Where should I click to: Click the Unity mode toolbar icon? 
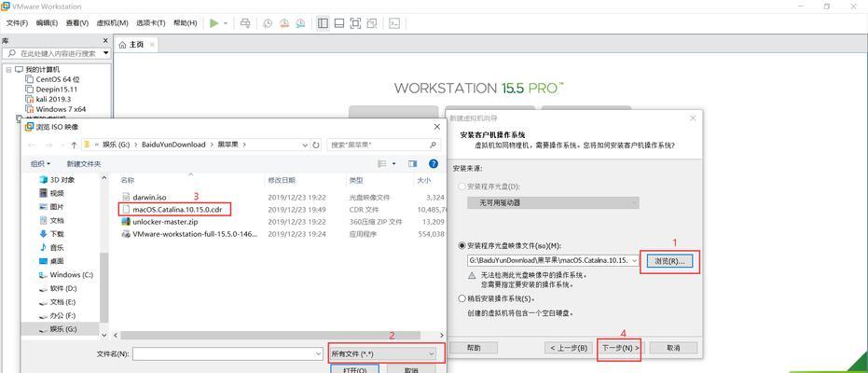point(372,22)
